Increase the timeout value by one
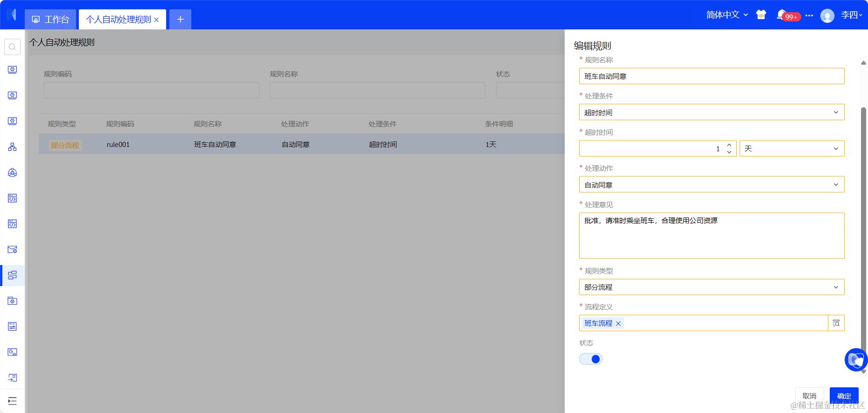The image size is (868, 413). 729,145
